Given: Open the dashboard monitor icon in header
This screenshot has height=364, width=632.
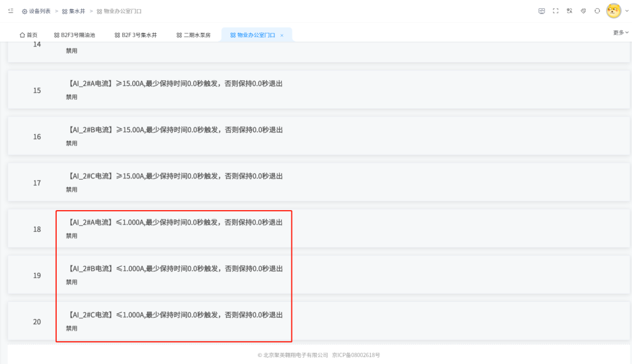Looking at the screenshot, I should [542, 11].
